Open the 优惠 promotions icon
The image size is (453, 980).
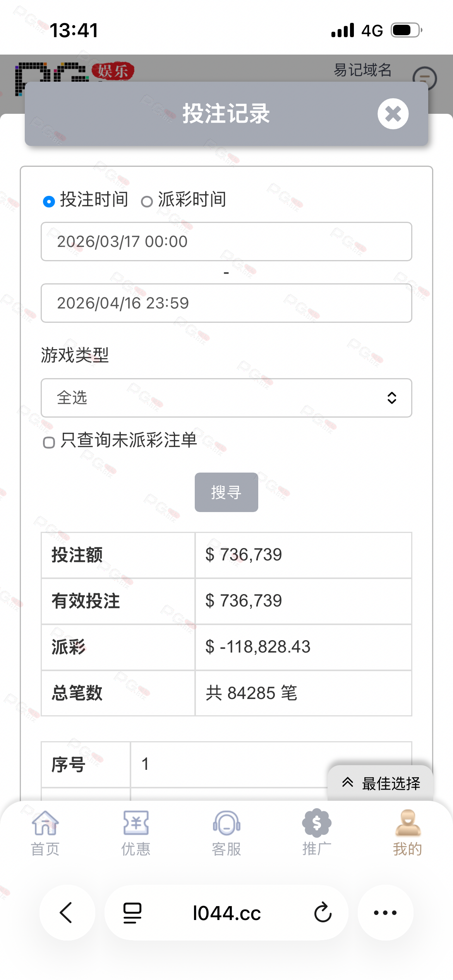click(x=136, y=823)
